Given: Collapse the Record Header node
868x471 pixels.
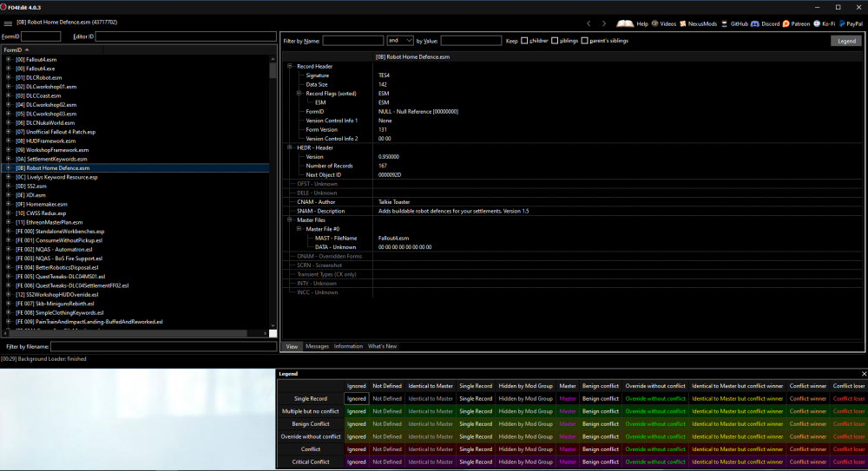Looking at the screenshot, I should (290, 66).
